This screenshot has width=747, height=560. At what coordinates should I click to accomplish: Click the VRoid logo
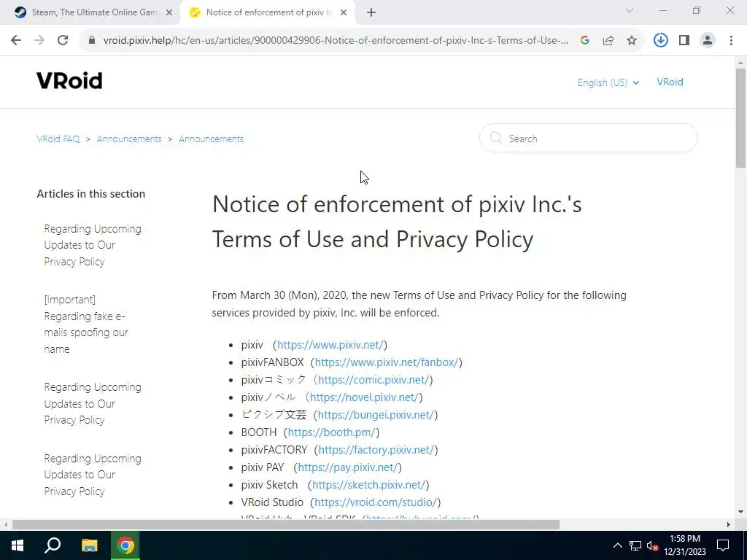[69, 81]
